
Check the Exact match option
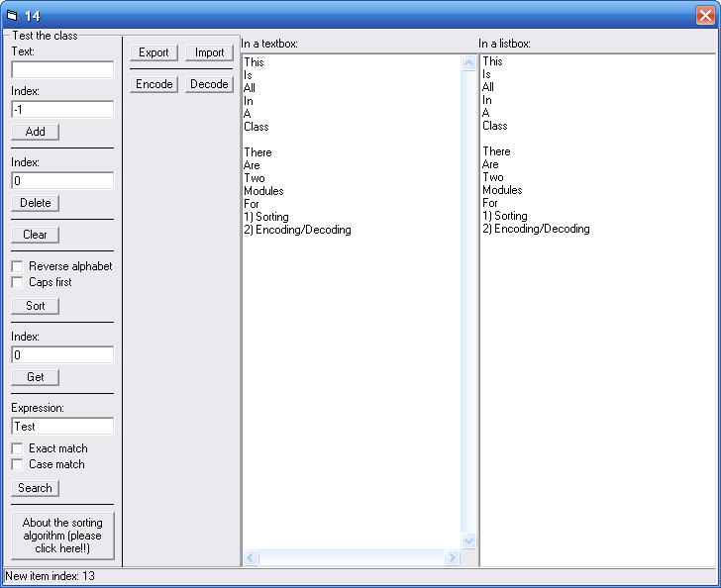tap(18, 448)
